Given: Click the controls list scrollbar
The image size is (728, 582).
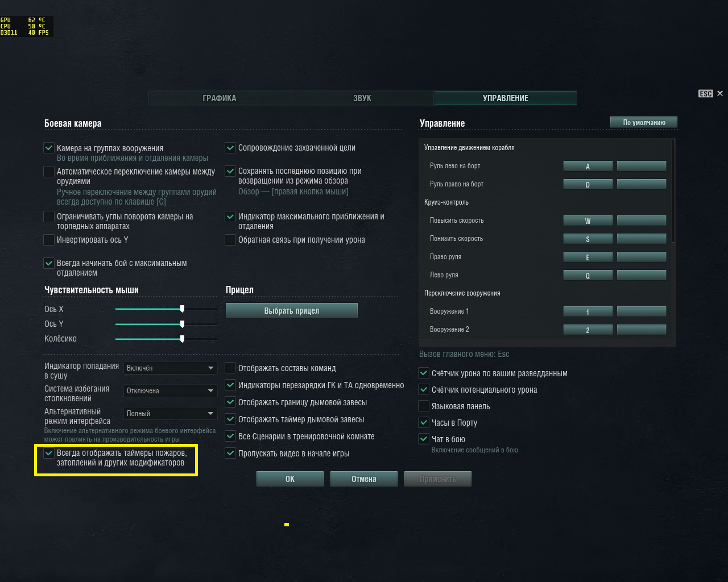Looking at the screenshot, I should point(674,191).
